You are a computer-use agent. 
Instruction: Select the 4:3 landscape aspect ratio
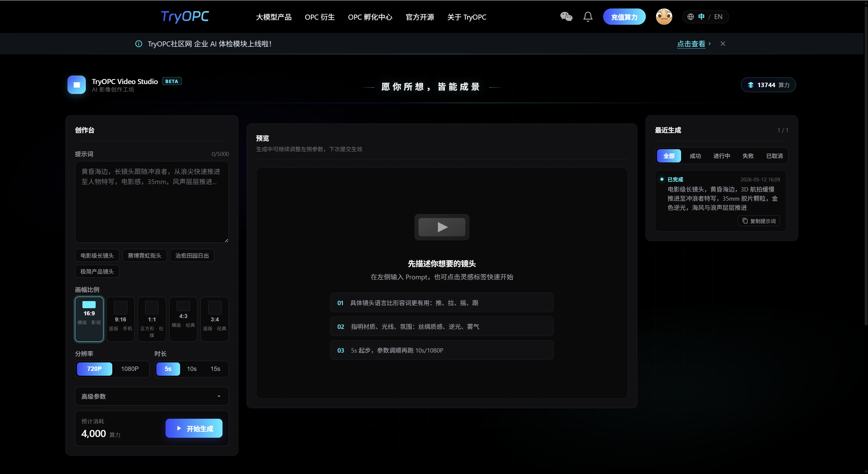[183, 319]
